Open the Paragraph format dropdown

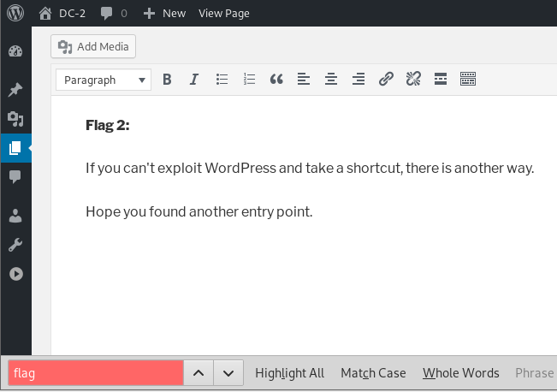[104, 80]
